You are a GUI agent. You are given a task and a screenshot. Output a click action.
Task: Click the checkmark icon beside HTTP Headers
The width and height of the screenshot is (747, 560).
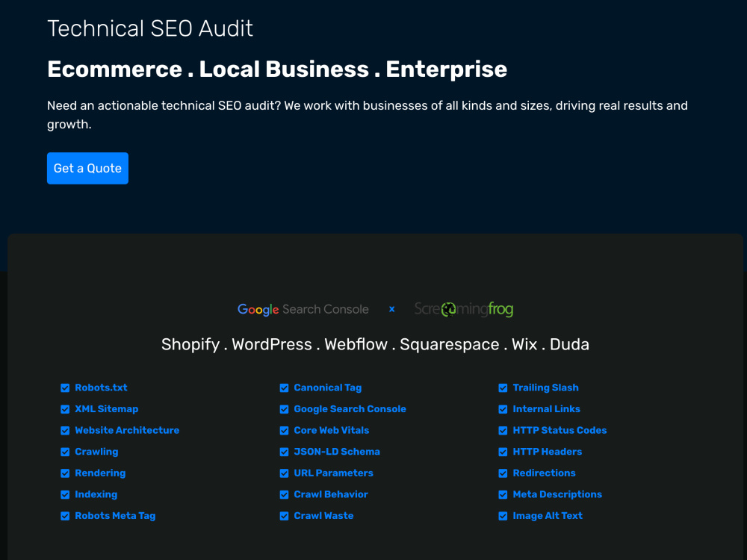tap(503, 452)
